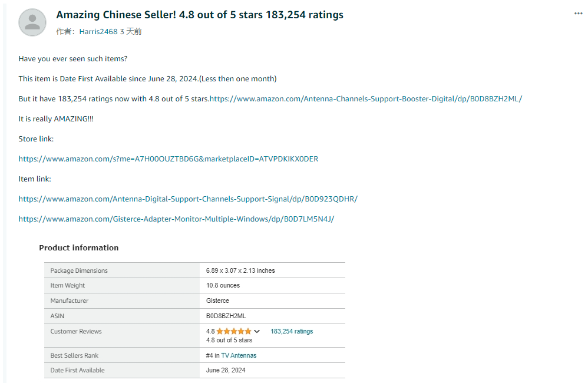Click the gray user avatar icon
Screen dimensions: 588x383
[32, 22]
